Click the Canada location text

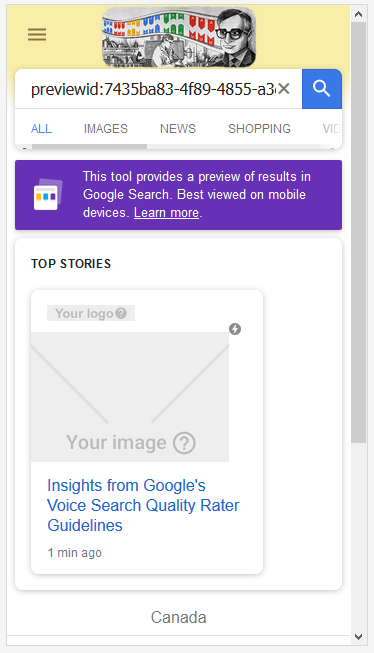click(179, 617)
